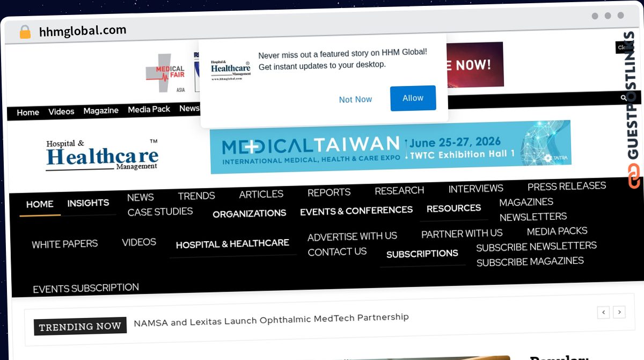Open Videos in the top black bar
This screenshot has height=360, width=644.
coord(61,112)
